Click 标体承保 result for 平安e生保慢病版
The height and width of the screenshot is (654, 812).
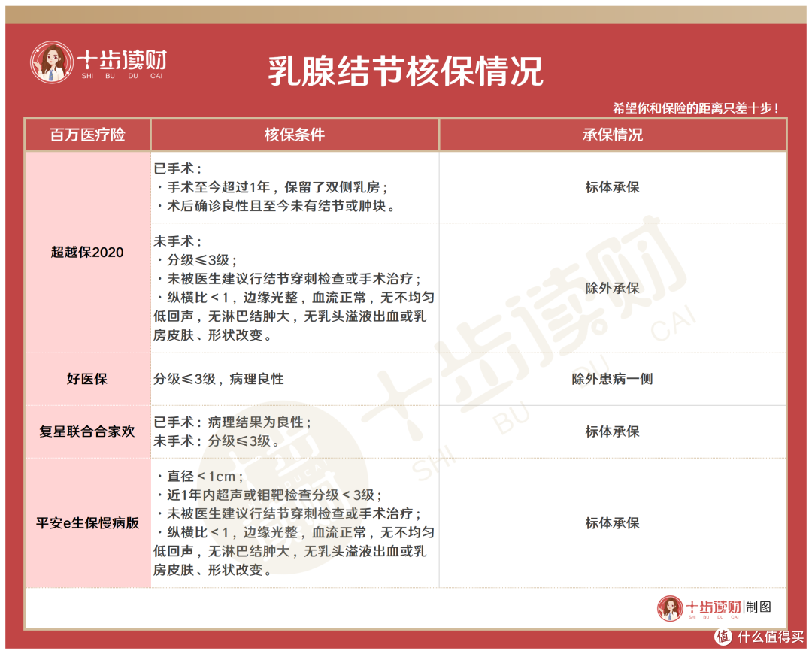[x=613, y=523]
